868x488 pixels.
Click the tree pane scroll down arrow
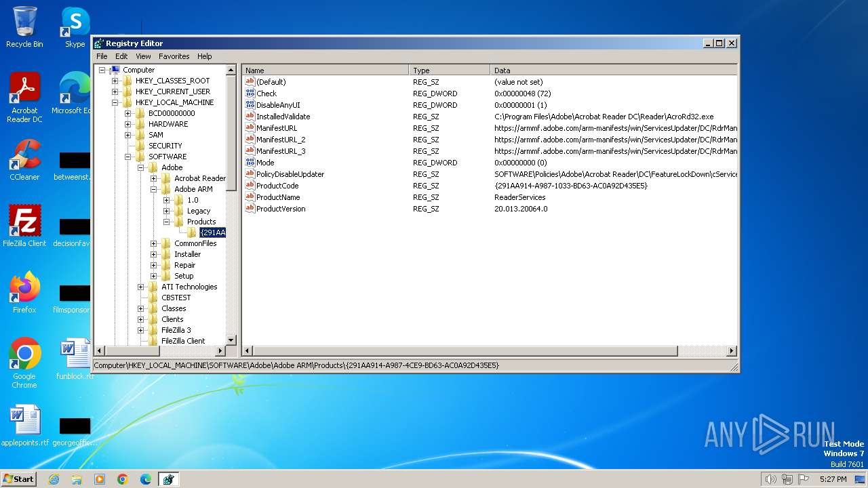pyautogui.click(x=231, y=340)
